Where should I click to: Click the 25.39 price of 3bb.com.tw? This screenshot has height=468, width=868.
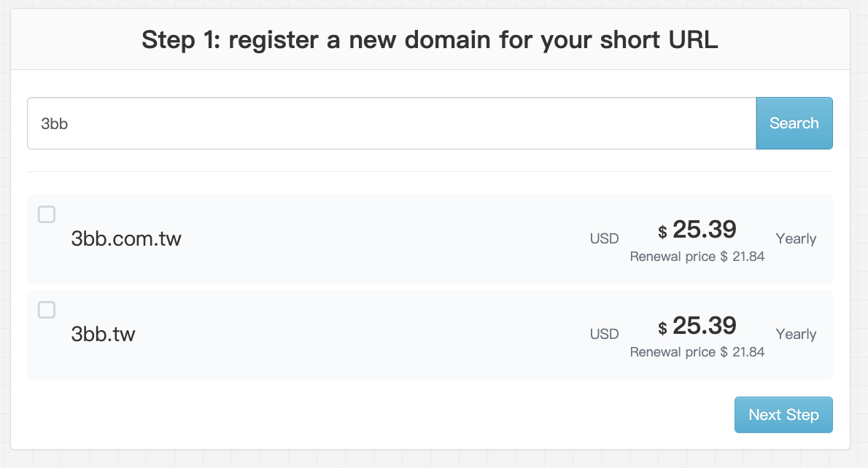click(x=704, y=230)
